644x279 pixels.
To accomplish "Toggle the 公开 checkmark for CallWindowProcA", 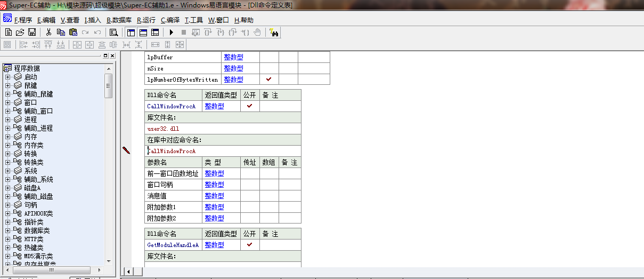I will (x=249, y=106).
